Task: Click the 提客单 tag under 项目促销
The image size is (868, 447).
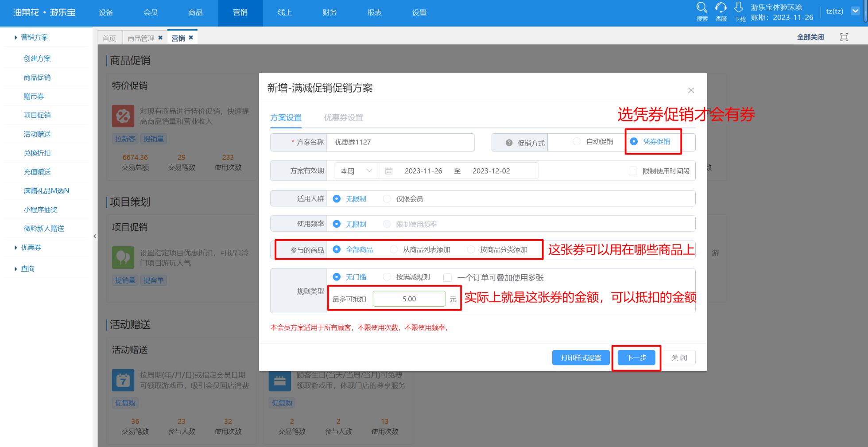Action: 154,280
